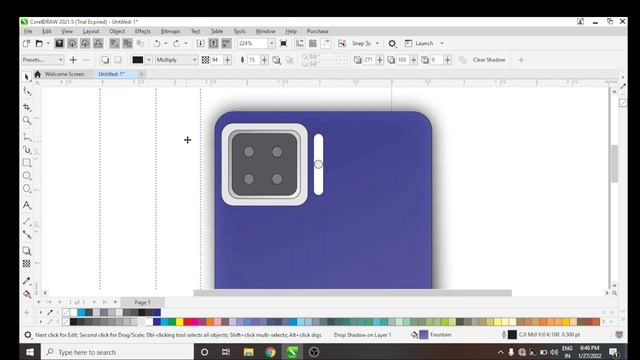Viewport: 640px width, 360px height.
Task: Select the Ellipse tool
Action: (x=27, y=176)
